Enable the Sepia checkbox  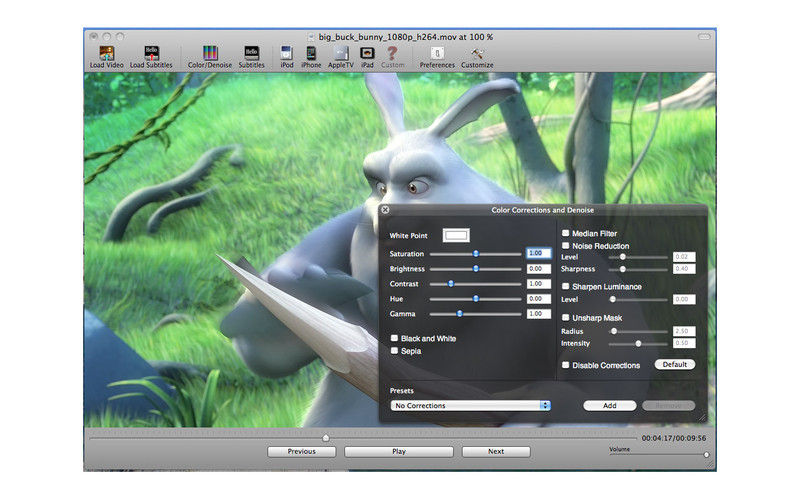point(394,351)
